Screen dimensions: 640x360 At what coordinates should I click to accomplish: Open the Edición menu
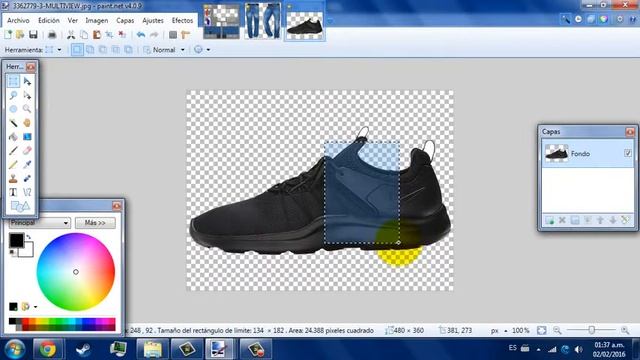(x=49, y=20)
